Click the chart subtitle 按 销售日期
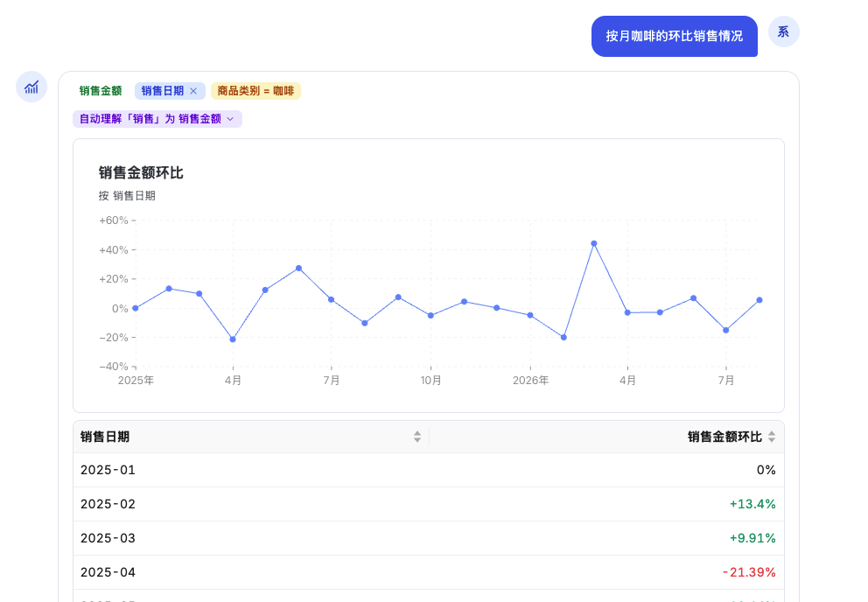 [x=127, y=196]
